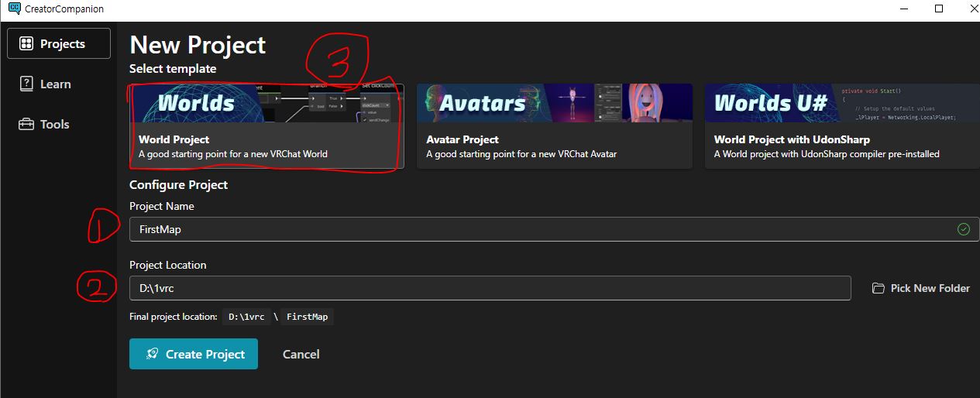Click the CreatorCompanion app icon in title bar
This screenshot has width=980, height=398.
13,9
